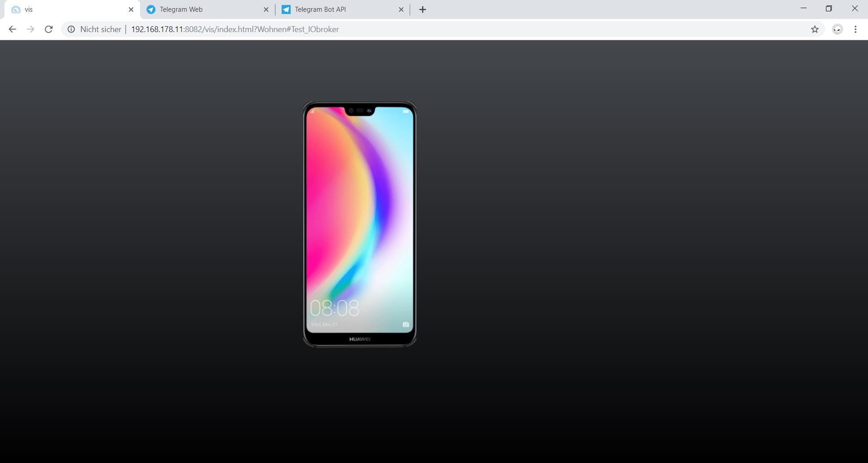The width and height of the screenshot is (868, 463).
Task: Open the browser profile menu
Action: click(x=837, y=29)
